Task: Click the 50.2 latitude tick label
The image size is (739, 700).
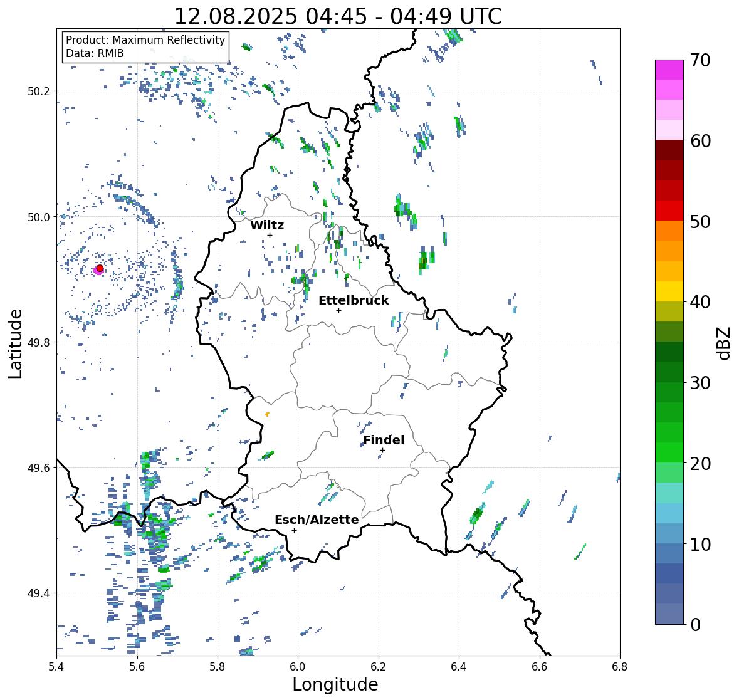Action: click(x=39, y=91)
